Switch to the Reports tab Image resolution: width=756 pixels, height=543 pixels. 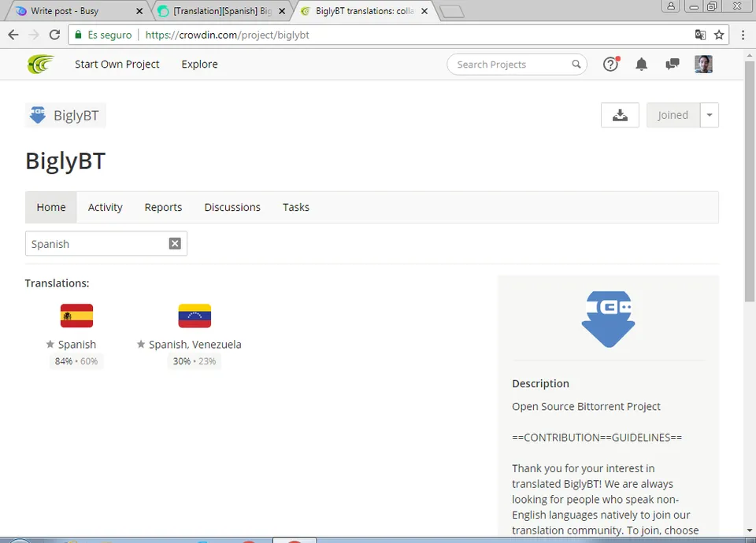[x=164, y=207]
